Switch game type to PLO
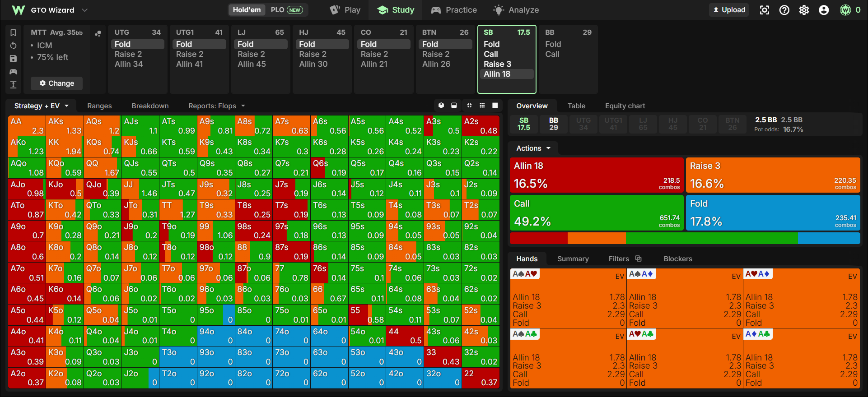The image size is (868, 397). pyautogui.click(x=286, y=10)
